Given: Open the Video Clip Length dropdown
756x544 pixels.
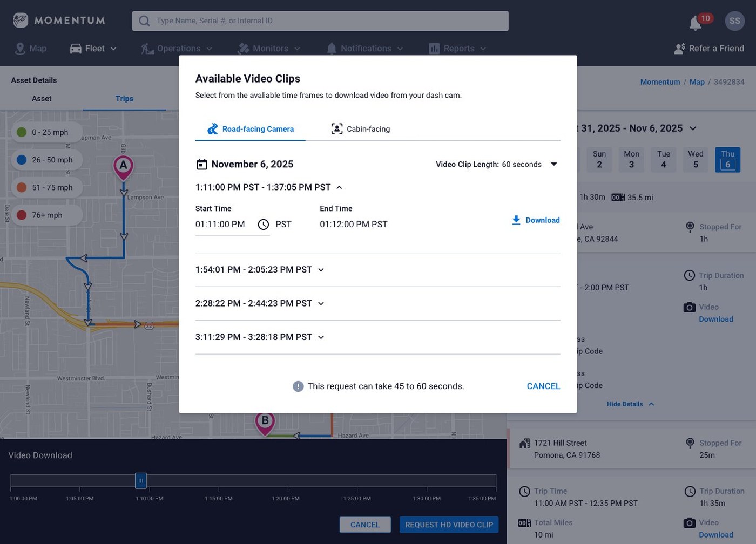Looking at the screenshot, I should (554, 164).
